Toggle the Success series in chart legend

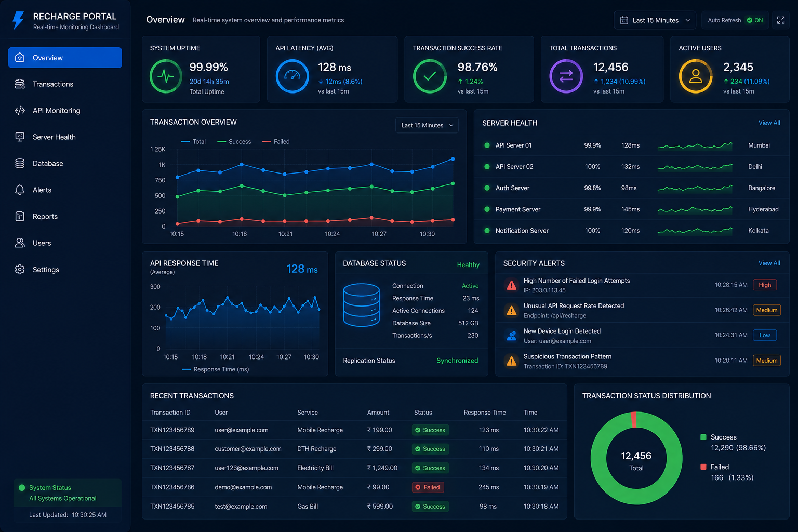pos(234,141)
